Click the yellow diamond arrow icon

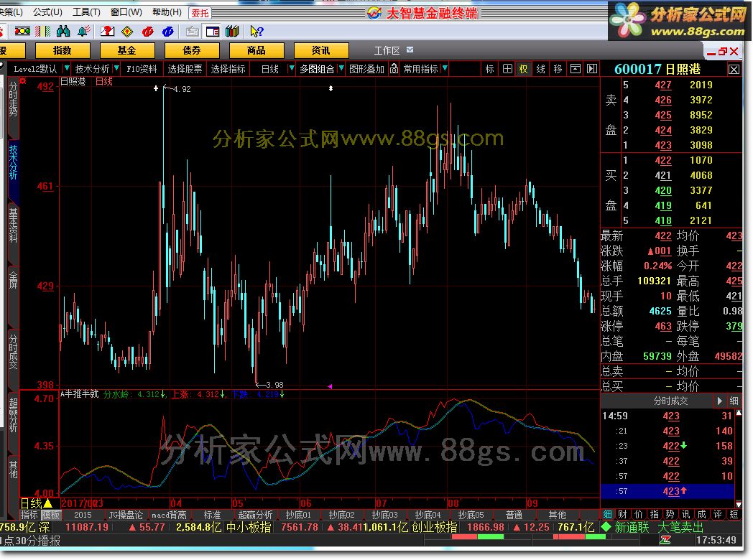pos(127,32)
